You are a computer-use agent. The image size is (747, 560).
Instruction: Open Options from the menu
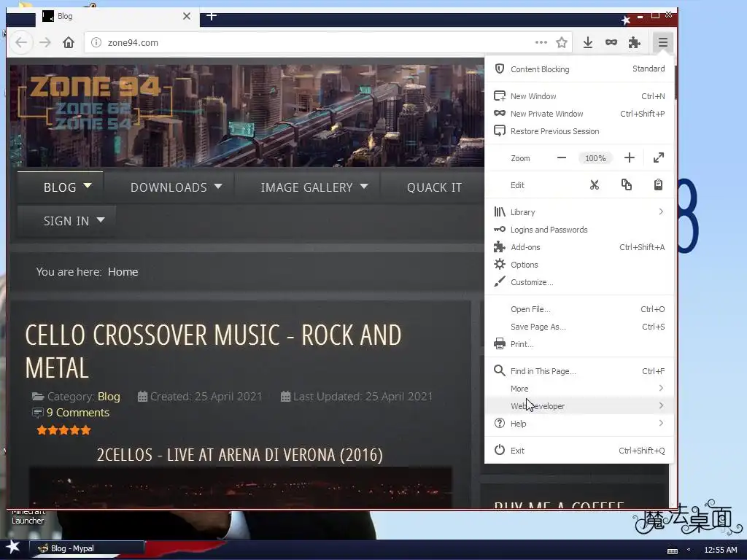pos(579,265)
